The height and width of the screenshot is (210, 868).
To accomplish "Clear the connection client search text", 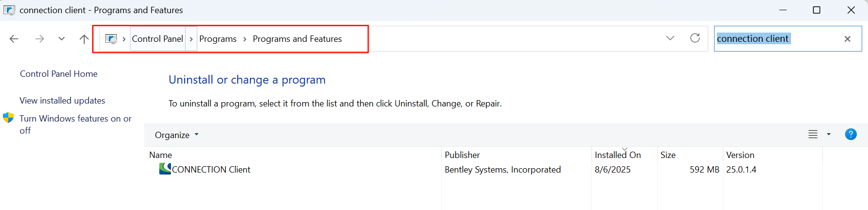I will pyautogui.click(x=848, y=39).
